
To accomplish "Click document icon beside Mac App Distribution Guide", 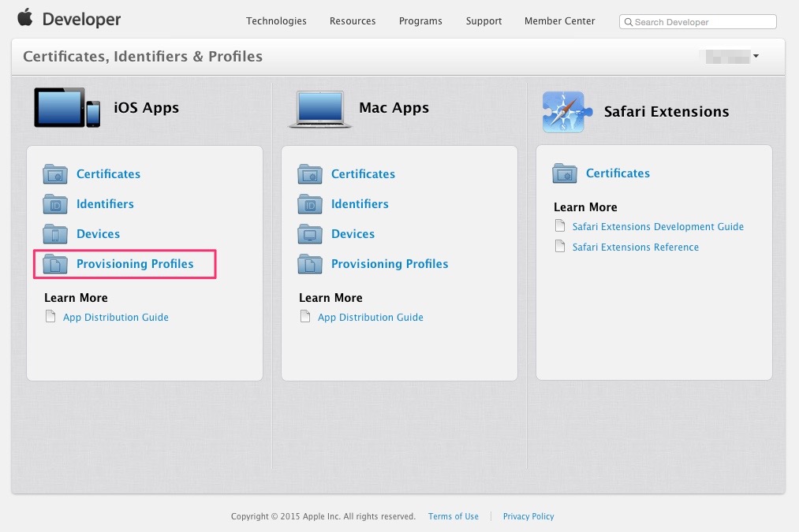I will (305, 317).
